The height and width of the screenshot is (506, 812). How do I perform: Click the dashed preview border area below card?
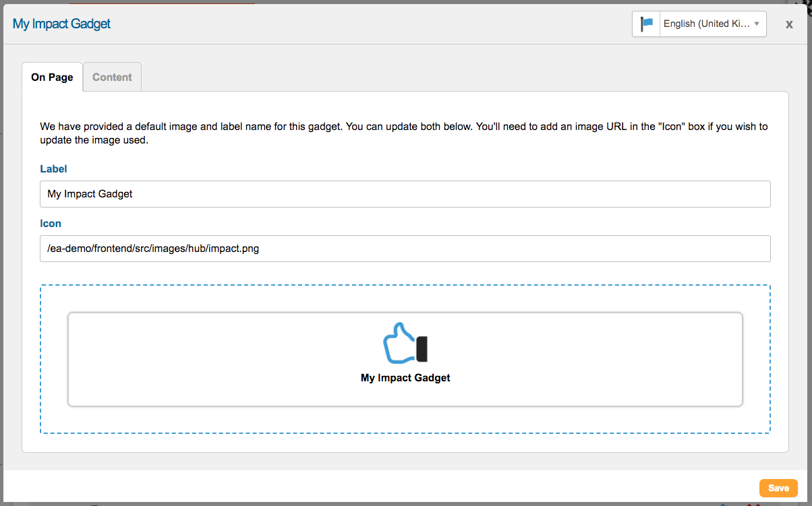405,420
